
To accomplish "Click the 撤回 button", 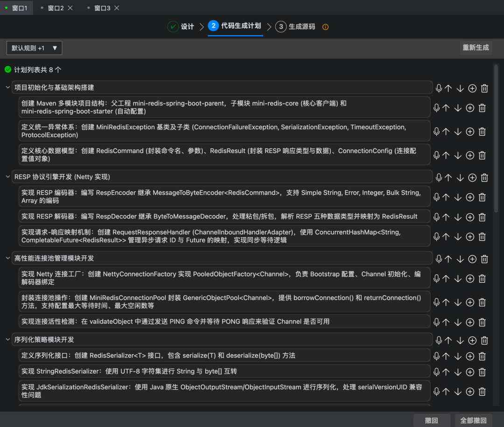I will click(431, 420).
